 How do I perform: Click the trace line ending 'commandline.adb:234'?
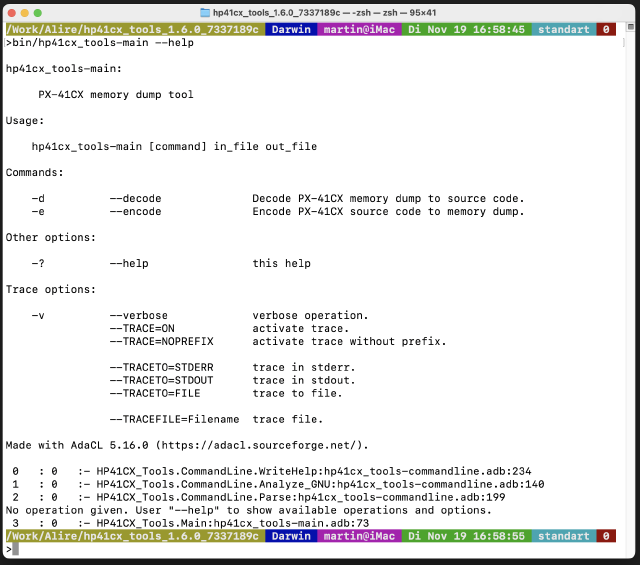271,472
